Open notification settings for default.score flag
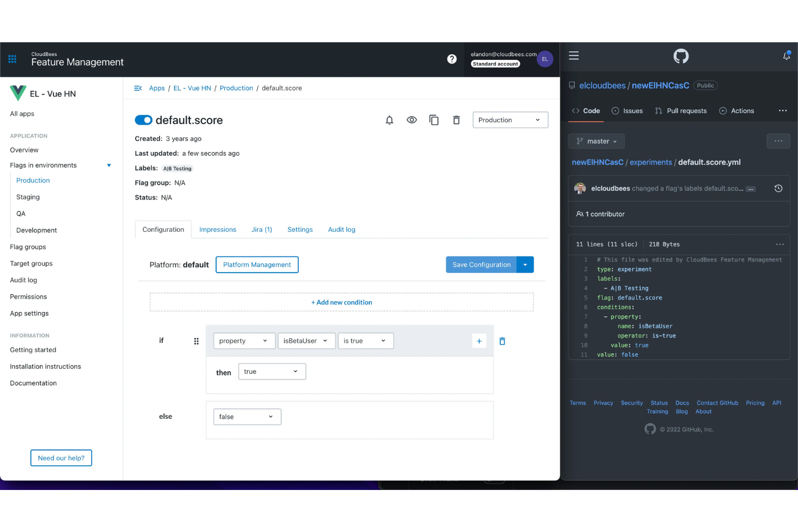The height and width of the screenshot is (532, 798). (x=389, y=120)
